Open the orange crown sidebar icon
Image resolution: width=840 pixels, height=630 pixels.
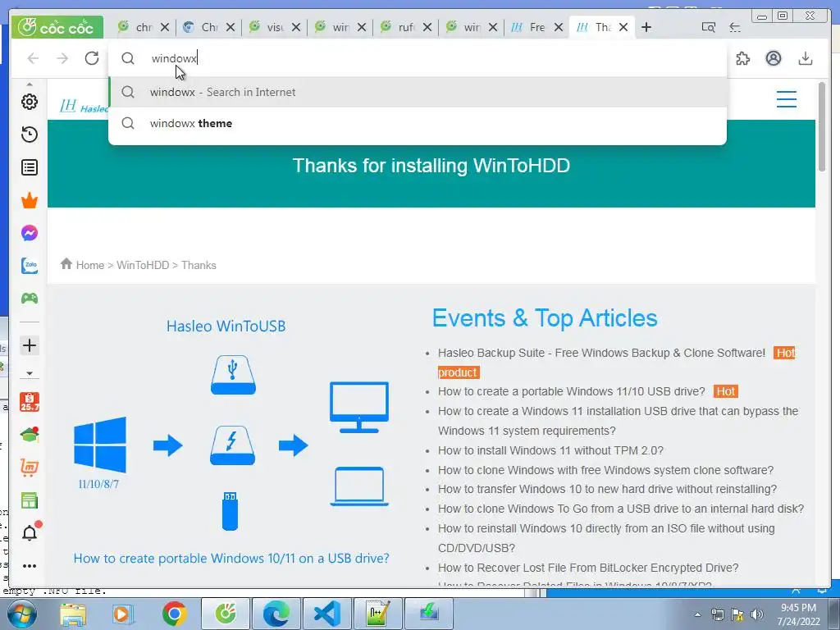(30, 200)
